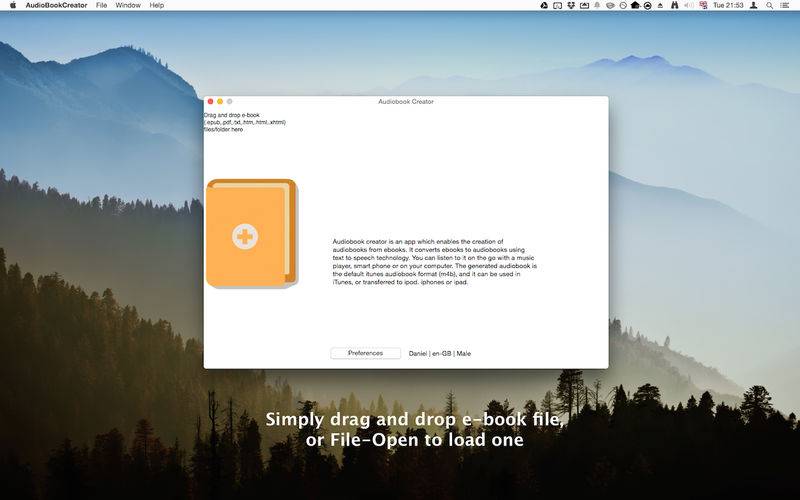Click the eject menu bar icon

660,6
